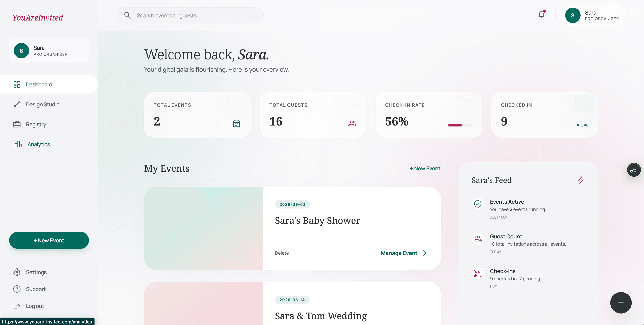This screenshot has height=325, width=644.
Task: Click the people icon in Total Guests card
Action: point(352,123)
